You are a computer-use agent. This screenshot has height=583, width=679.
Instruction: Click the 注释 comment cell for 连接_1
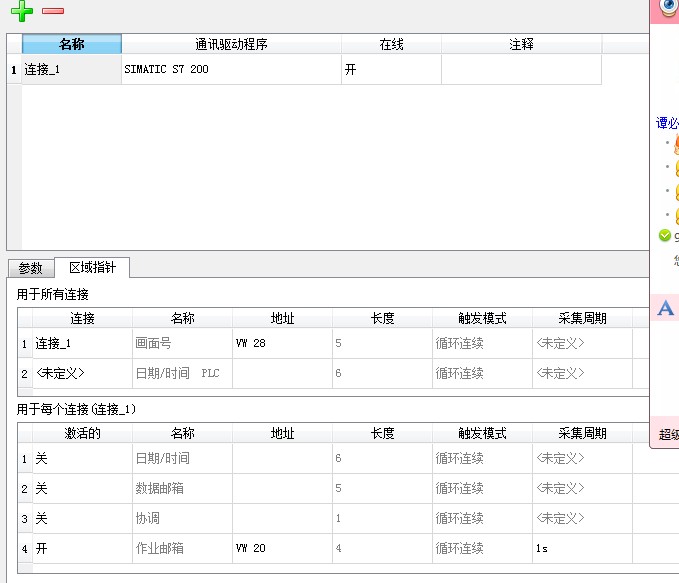click(521, 70)
